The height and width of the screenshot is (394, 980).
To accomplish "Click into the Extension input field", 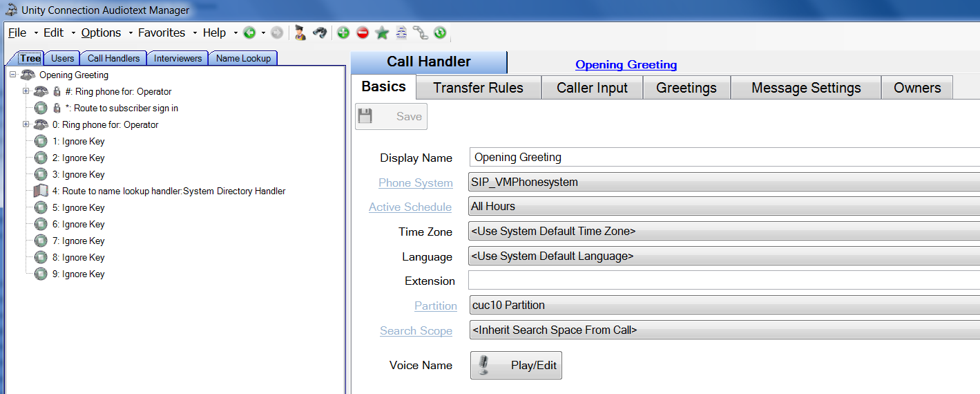I will click(724, 281).
